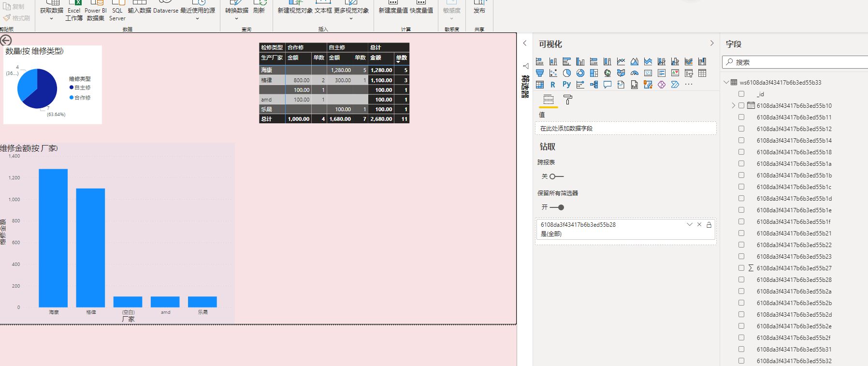Expand the drillthrough filter card chevron
Viewport: 868px width, 366px height.
(x=690, y=224)
